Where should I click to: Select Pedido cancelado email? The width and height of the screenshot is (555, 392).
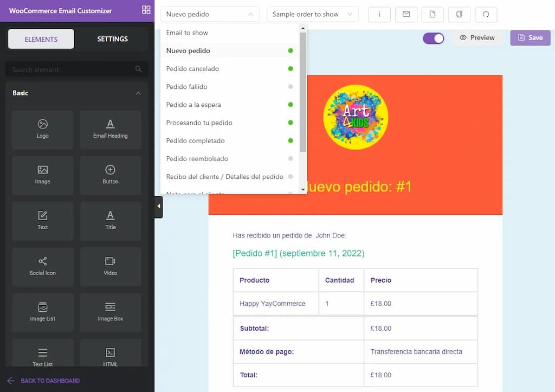(x=230, y=69)
